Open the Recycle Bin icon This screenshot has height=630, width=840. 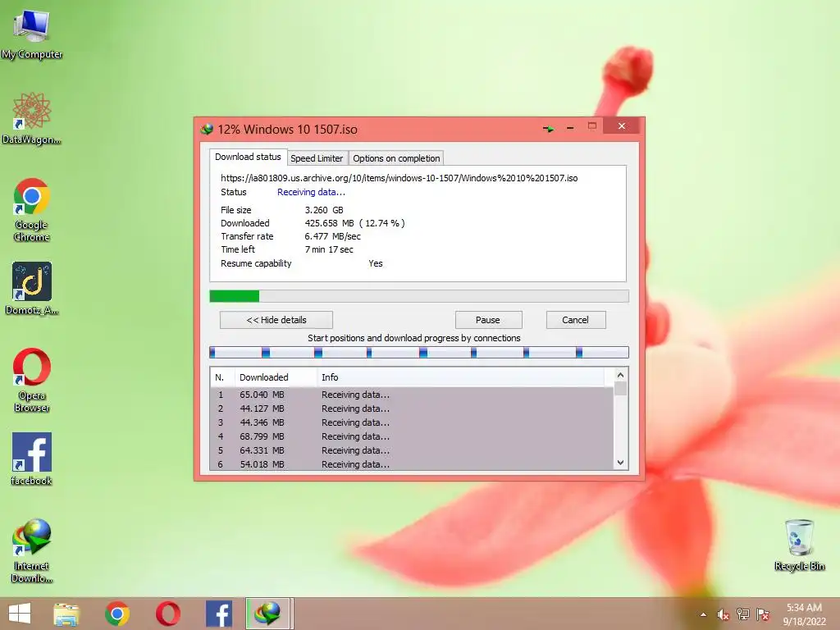pos(799,545)
